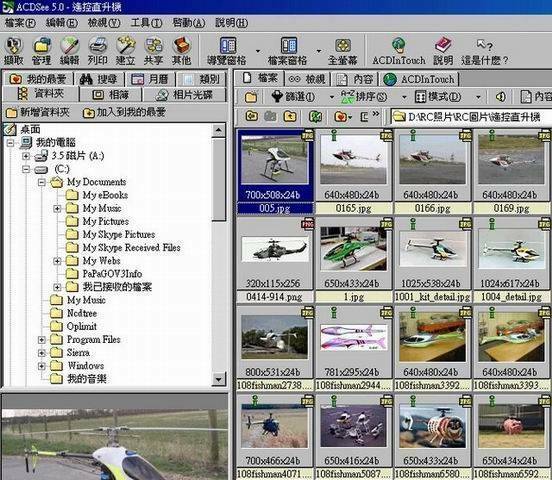Switch to the 我的最愛 tab
552x480 pixels.
coord(38,79)
